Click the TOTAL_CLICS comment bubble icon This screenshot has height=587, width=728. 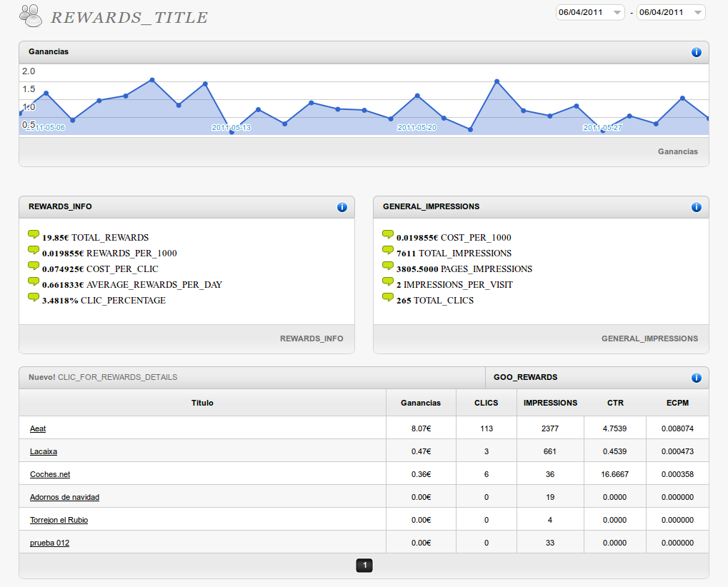tap(388, 298)
